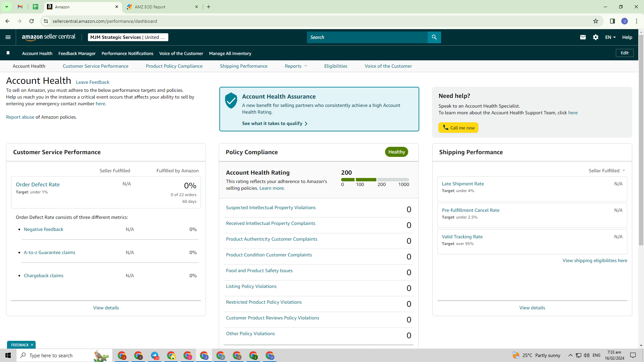Open the notification center icon

633,355
